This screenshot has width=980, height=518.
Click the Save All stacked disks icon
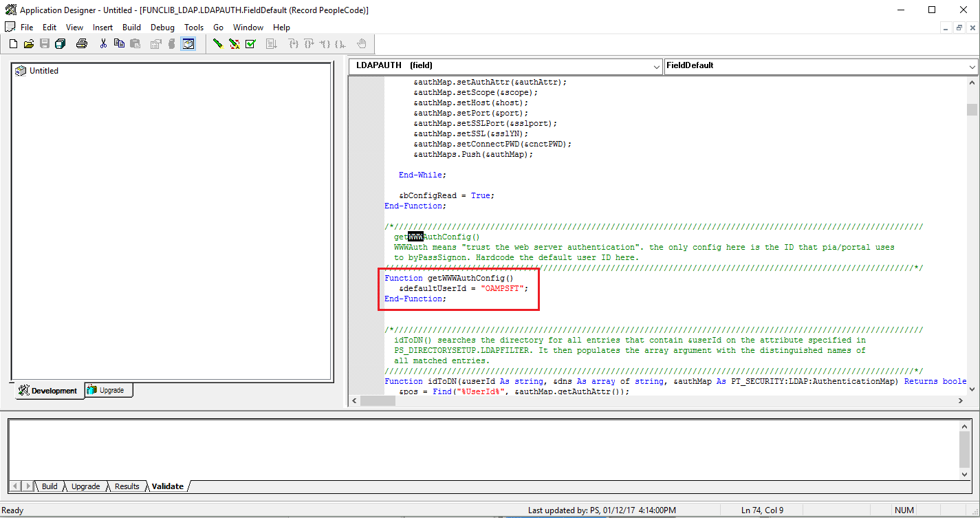[x=61, y=44]
